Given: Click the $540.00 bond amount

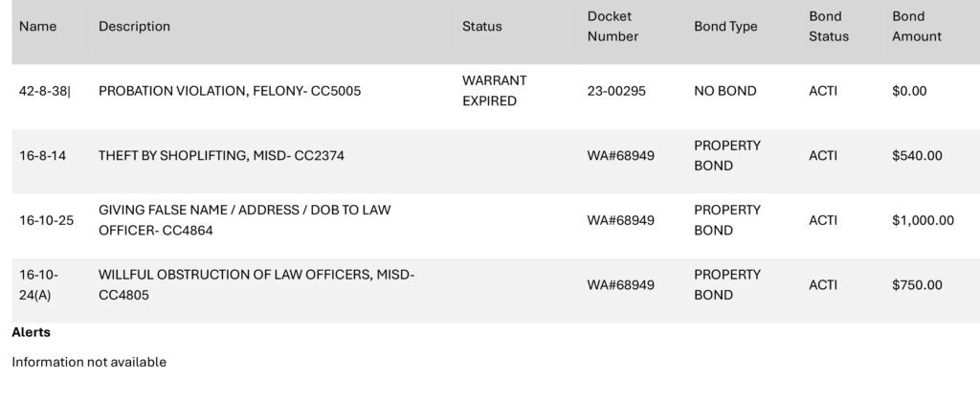Looking at the screenshot, I should [x=917, y=156].
